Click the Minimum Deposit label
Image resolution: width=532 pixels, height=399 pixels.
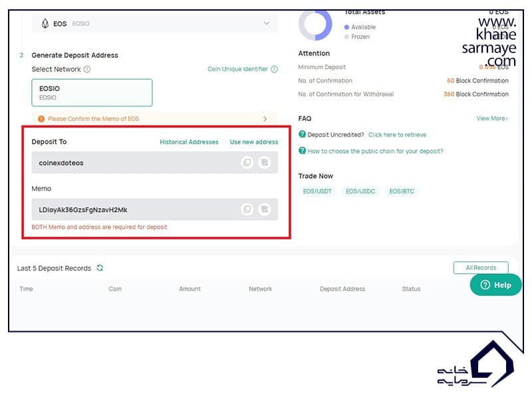tap(322, 67)
